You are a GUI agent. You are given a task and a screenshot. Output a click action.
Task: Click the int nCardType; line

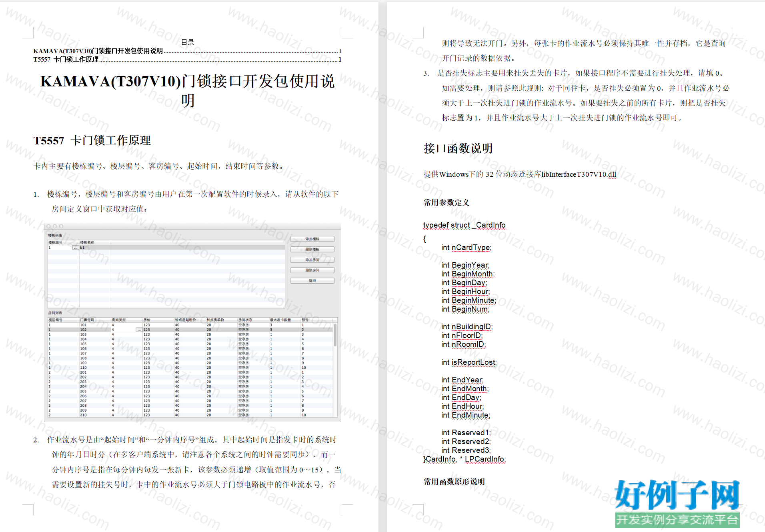[x=467, y=248]
